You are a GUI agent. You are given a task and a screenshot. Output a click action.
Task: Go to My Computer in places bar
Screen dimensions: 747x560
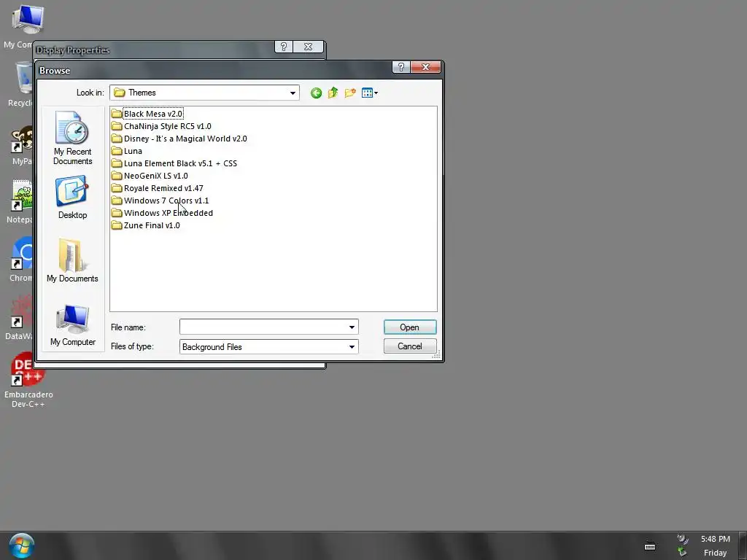pos(72,324)
